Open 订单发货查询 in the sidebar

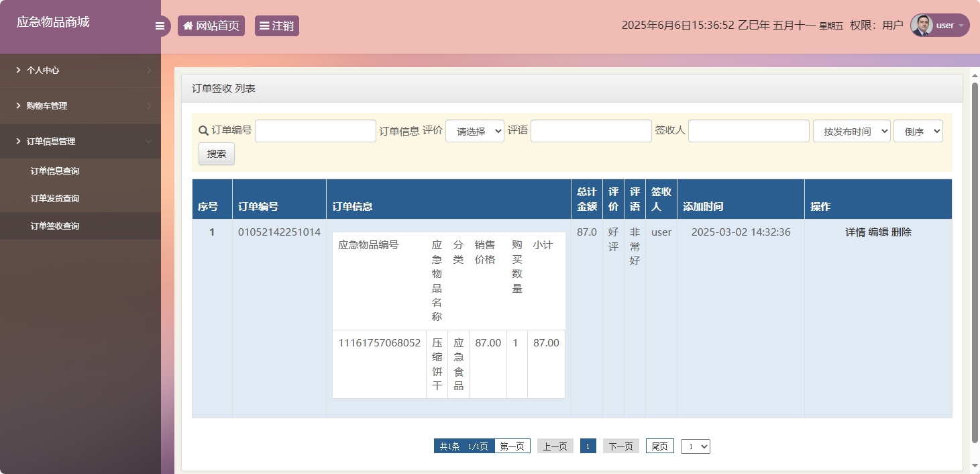pos(55,199)
